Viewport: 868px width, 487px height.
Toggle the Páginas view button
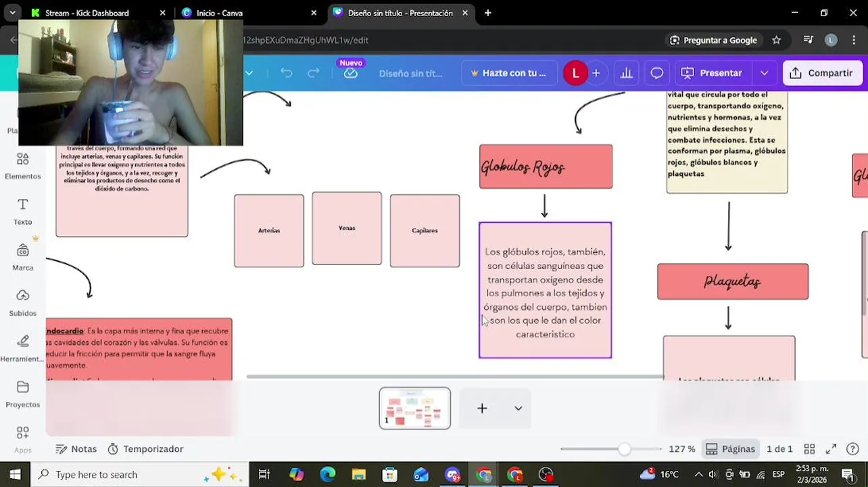(x=730, y=449)
